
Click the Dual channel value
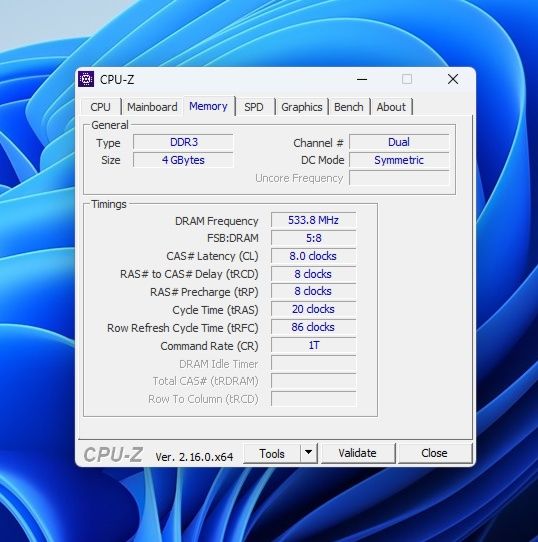(399, 142)
